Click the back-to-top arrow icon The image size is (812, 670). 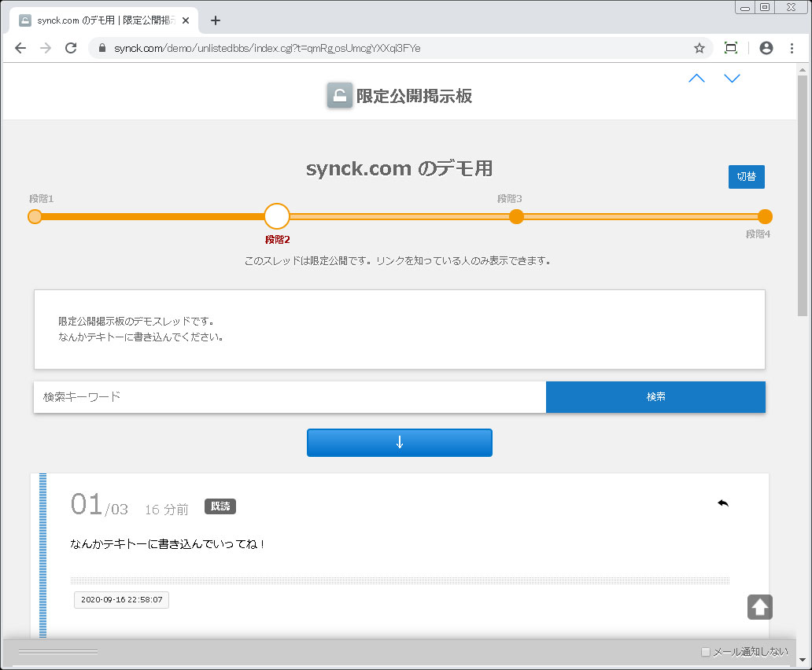coord(760,607)
